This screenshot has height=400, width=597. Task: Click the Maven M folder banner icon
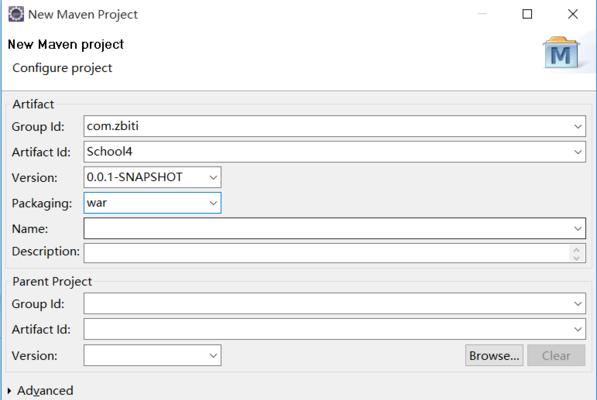[561, 53]
